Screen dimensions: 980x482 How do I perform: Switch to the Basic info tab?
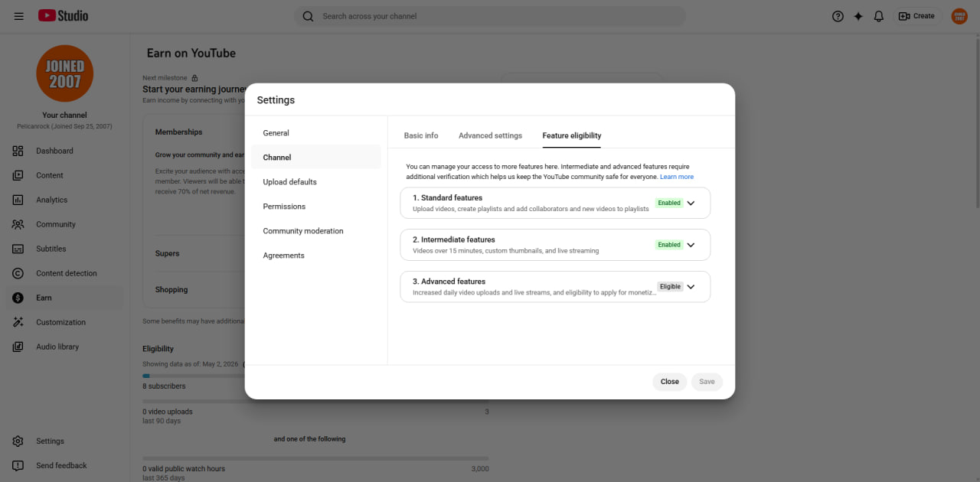click(x=421, y=135)
